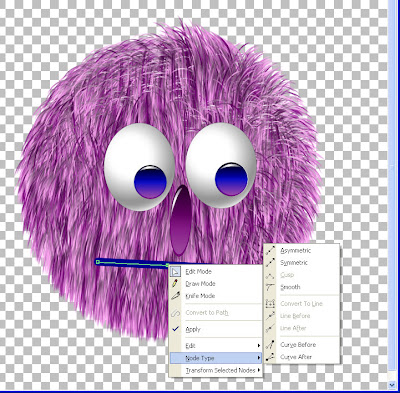This screenshot has width=400, height=393.
Task: Expand the arrow beside Edit
Action: click(259, 346)
